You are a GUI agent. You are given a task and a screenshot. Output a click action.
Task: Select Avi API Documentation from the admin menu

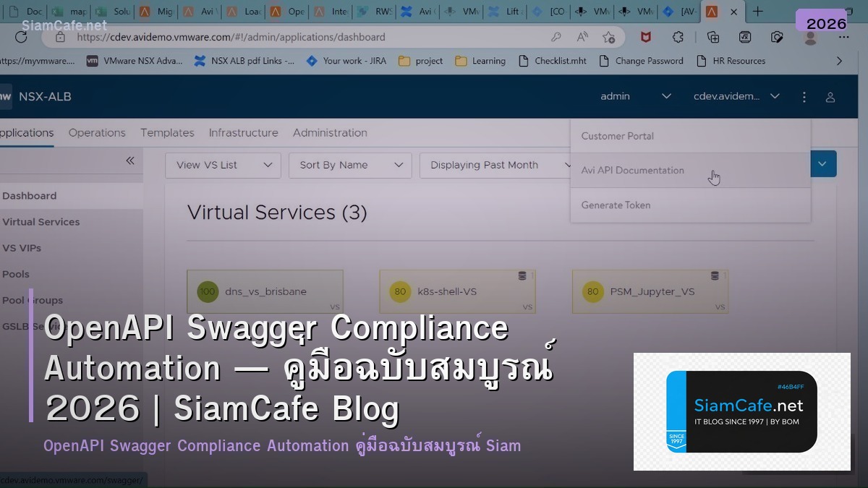[x=632, y=170]
